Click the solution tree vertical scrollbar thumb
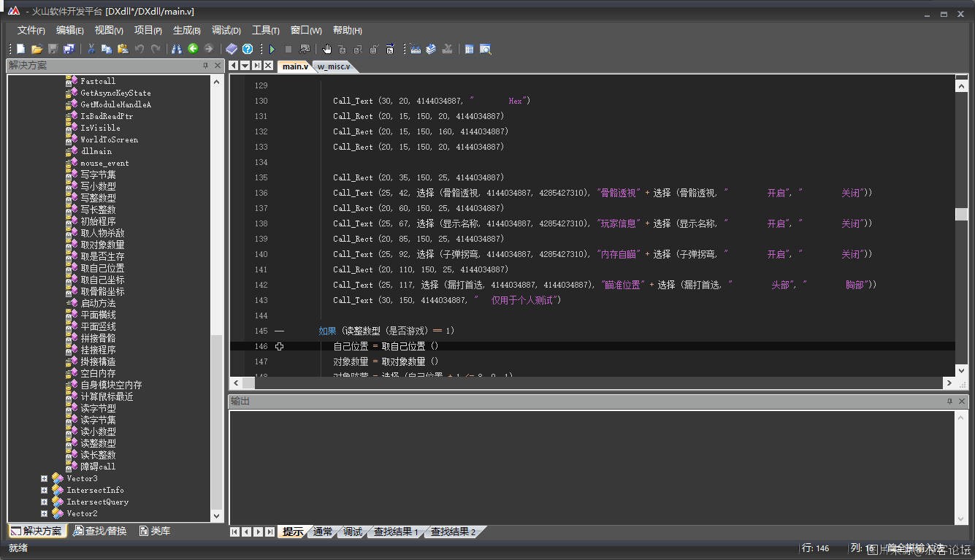975x560 pixels. (x=216, y=421)
